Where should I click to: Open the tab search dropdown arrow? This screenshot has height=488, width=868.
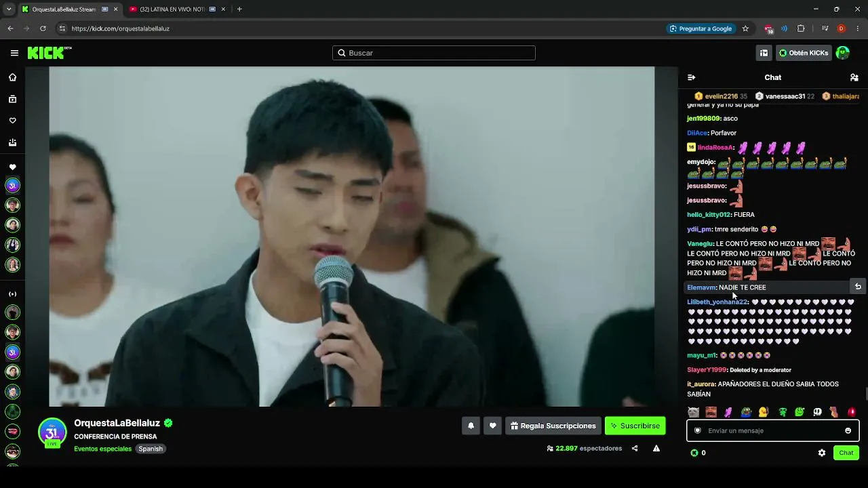coord(9,9)
